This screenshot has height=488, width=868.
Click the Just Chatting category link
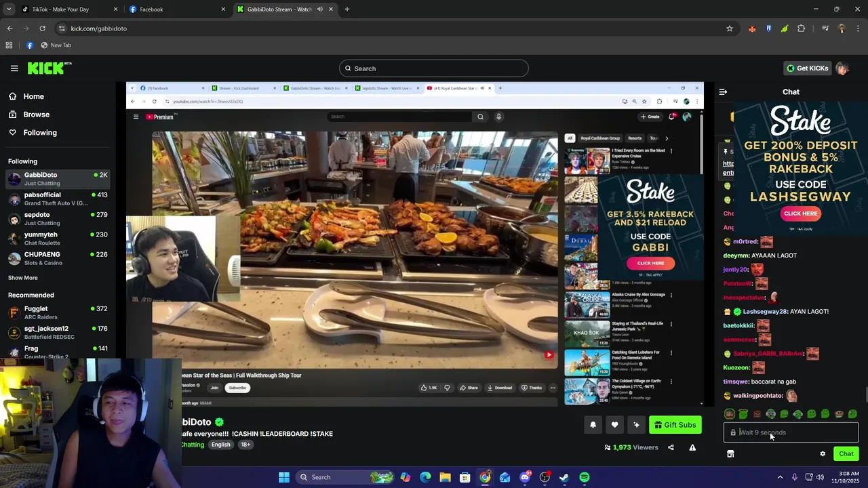coord(192,445)
